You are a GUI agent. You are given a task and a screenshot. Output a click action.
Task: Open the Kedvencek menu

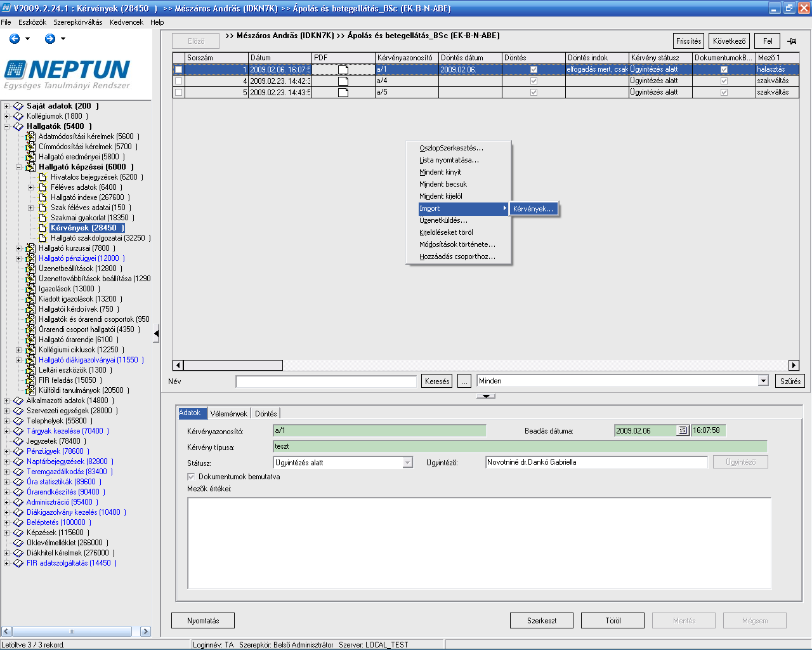tap(126, 22)
